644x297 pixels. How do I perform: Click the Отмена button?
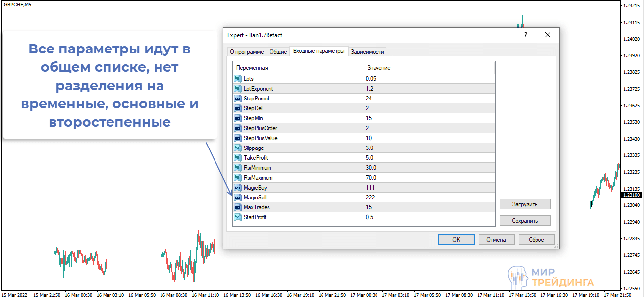[x=496, y=240]
